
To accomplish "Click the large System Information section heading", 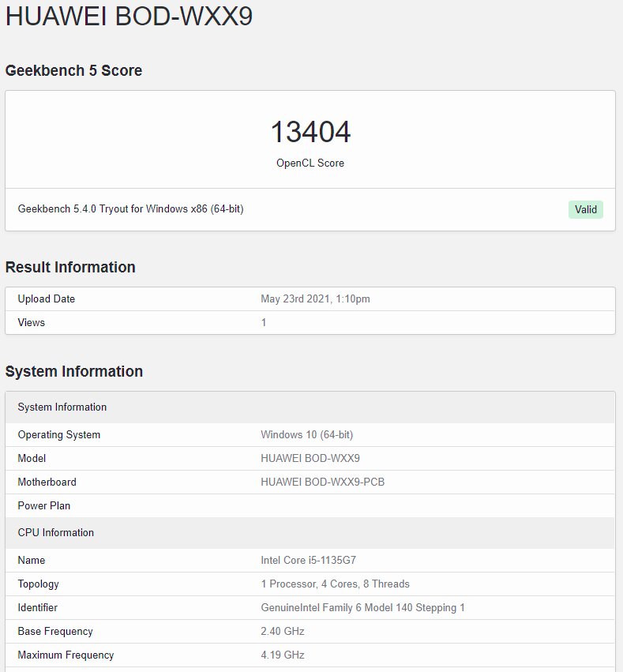I will point(74,371).
